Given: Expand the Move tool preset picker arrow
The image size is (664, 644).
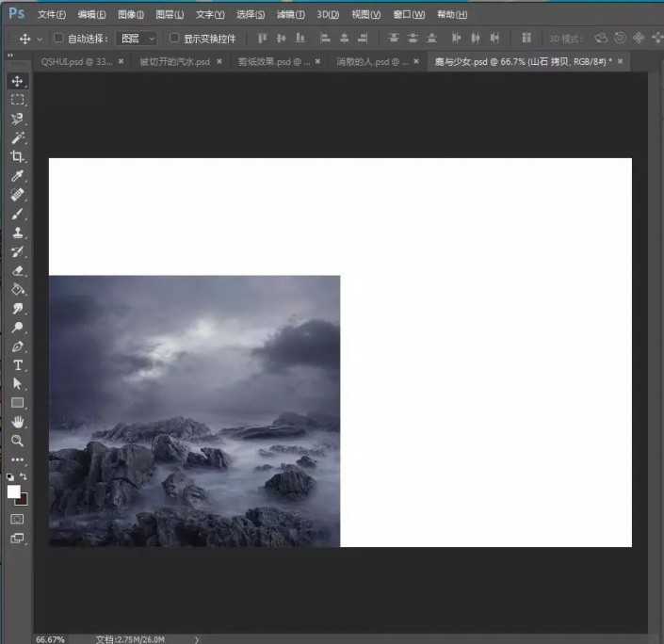Looking at the screenshot, I should tap(40, 39).
